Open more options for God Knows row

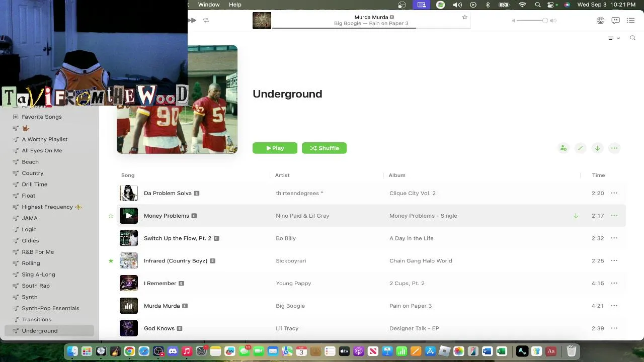tap(614, 328)
